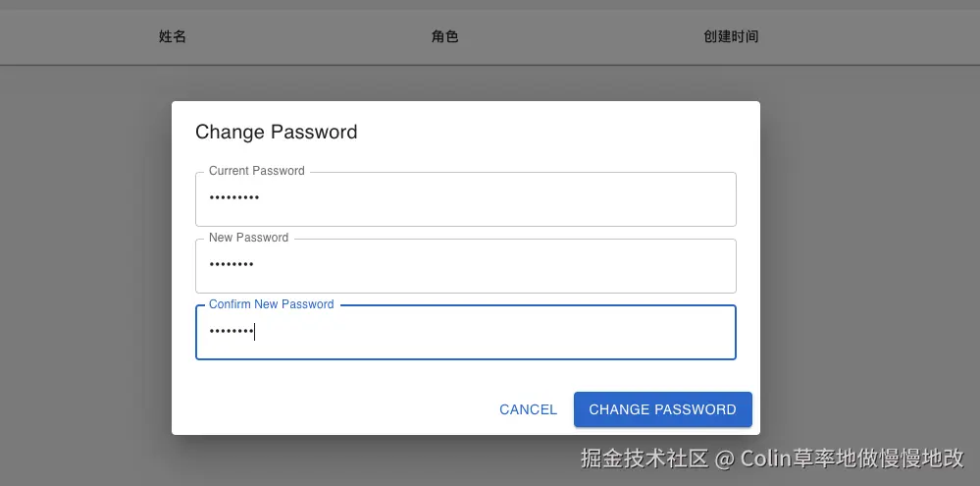Click the Confirm New Password field
Image resolution: width=980 pixels, height=486 pixels.
click(465, 333)
